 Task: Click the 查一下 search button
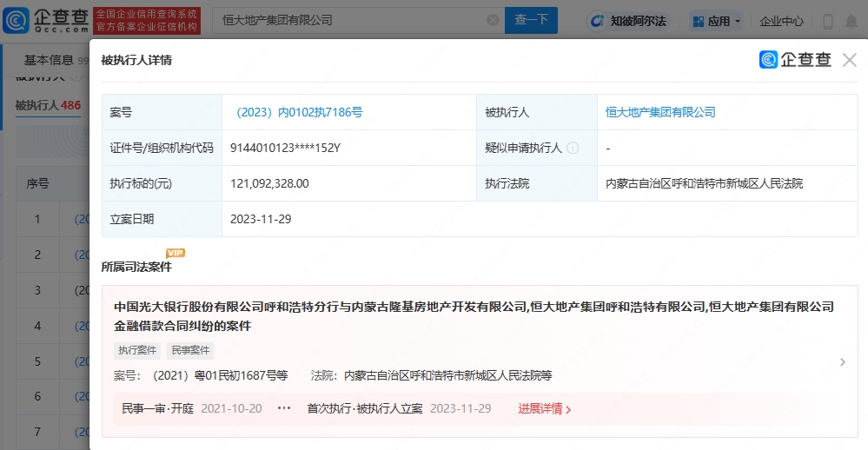[x=531, y=20]
